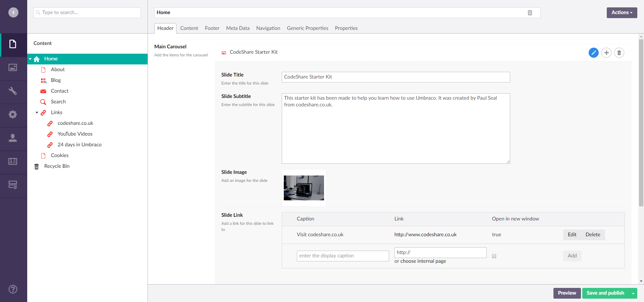Image resolution: width=644 pixels, height=302 pixels.
Task: Open the Settings wrench section icon
Action: point(13,91)
